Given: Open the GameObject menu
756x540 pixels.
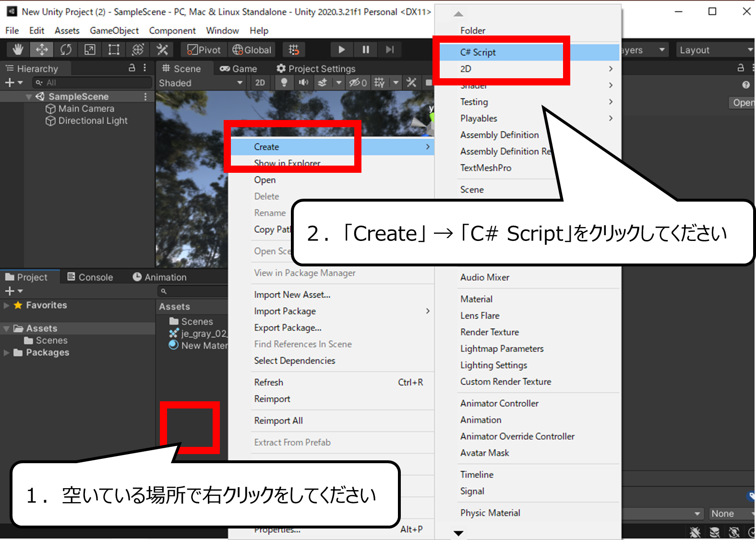Looking at the screenshot, I should tap(114, 31).
